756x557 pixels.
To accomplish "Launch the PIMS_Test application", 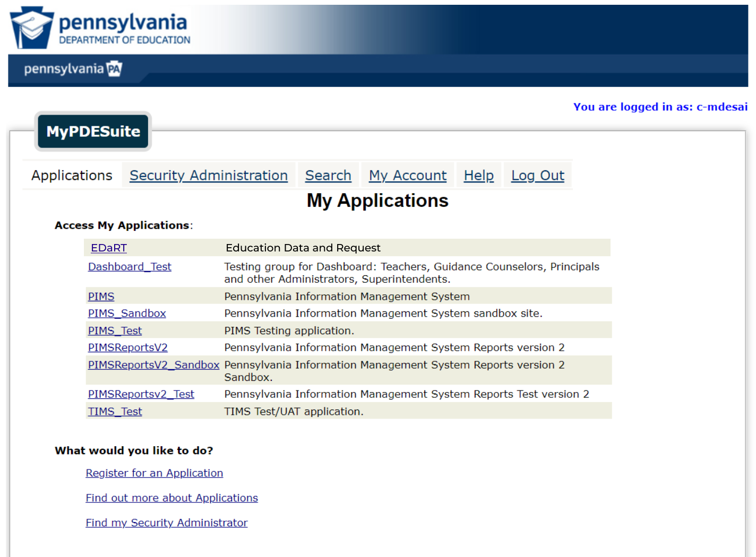I will [115, 331].
